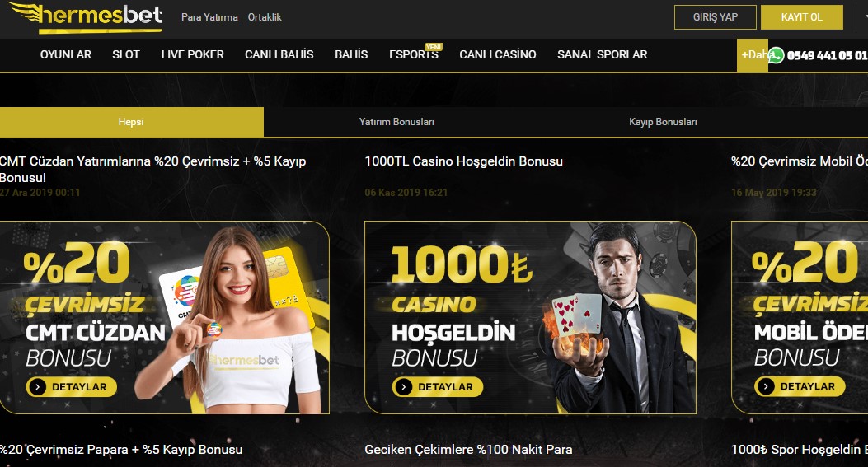Open the CMT Cüzdan bonus banner image
Image resolution: width=868 pixels, height=467 pixels.
164,318
